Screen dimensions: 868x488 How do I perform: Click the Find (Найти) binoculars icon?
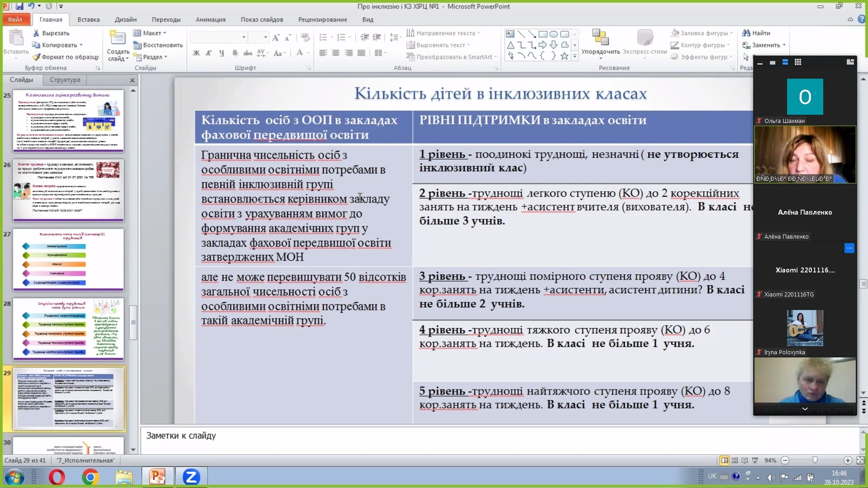pos(746,33)
